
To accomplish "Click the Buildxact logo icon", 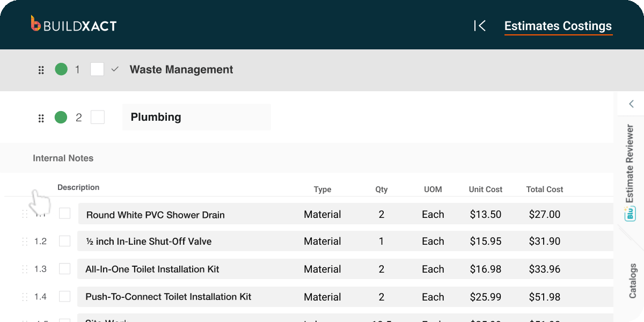I will click(36, 24).
